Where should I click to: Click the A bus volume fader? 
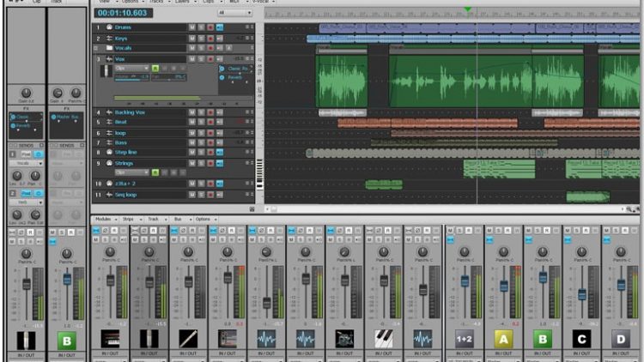(504, 286)
